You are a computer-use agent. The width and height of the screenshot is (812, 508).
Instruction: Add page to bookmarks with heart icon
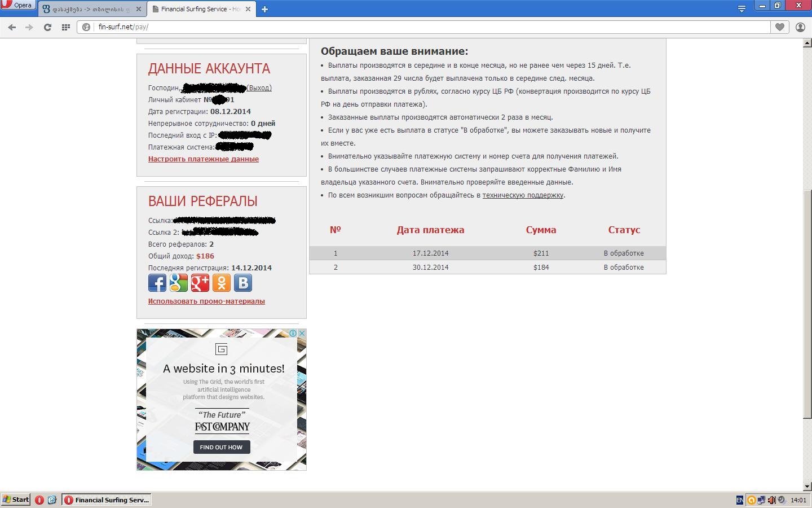pyautogui.click(x=780, y=27)
